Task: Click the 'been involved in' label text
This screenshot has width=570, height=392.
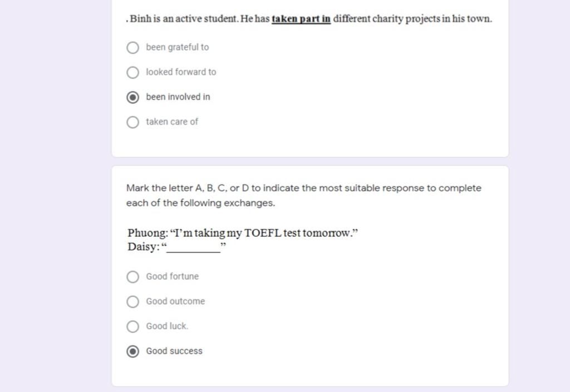Action: click(x=178, y=97)
